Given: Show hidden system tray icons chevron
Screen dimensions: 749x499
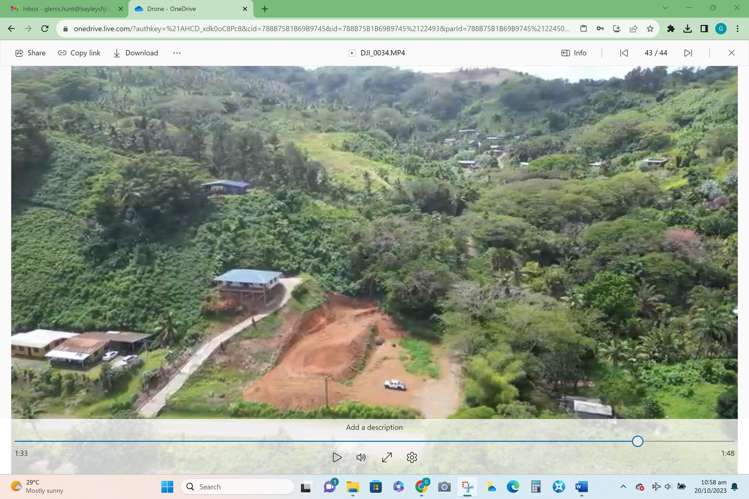Looking at the screenshot, I should click(623, 487).
